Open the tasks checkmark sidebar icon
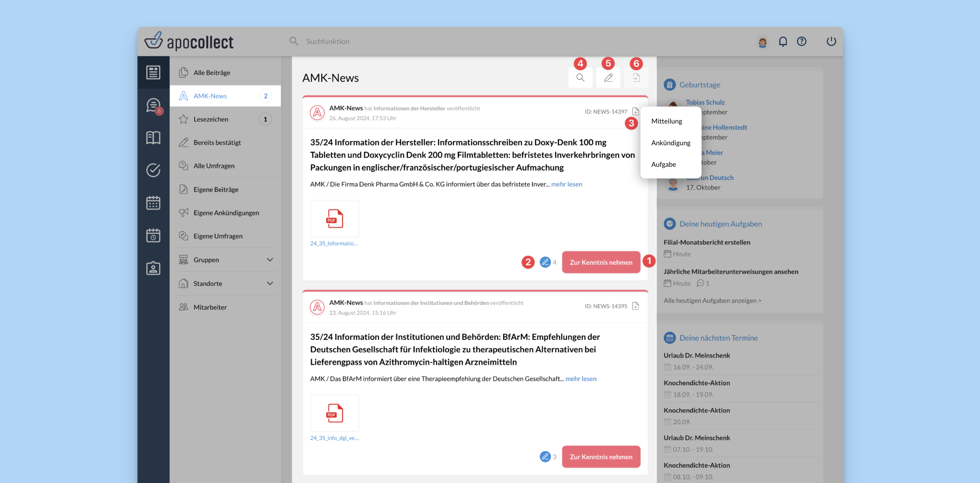Viewport: 980px width, 483px height. click(153, 170)
